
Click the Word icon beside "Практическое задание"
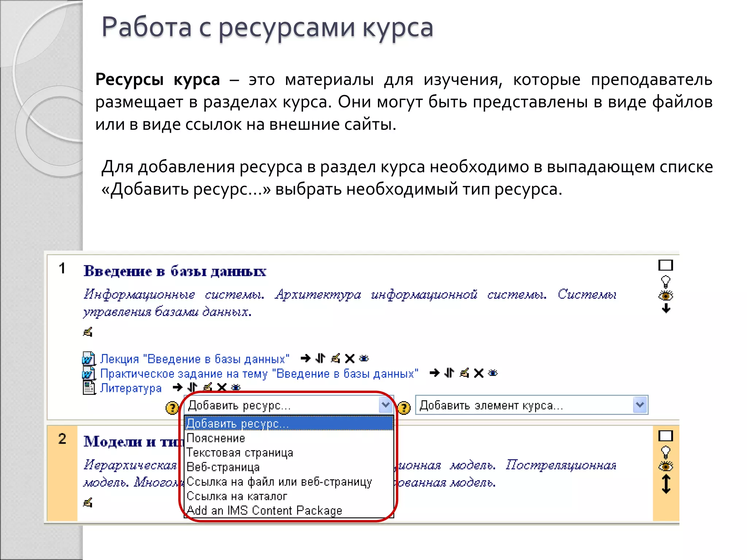point(89,373)
